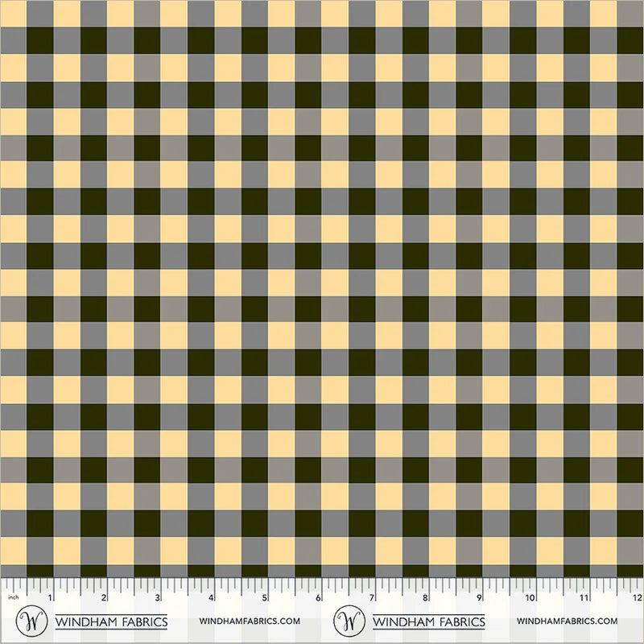Select the 'inch' label on the ruler
Screen dimensions: 644x644
pos(13,597)
